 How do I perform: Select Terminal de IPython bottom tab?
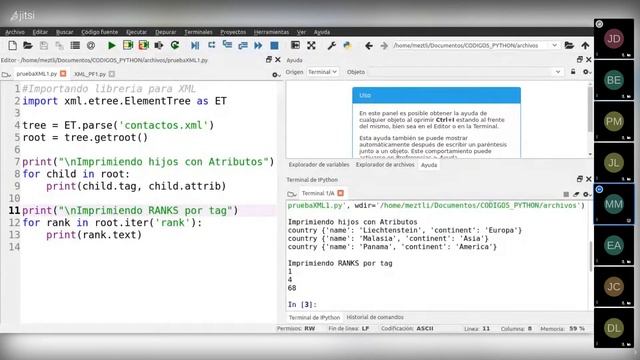pyautogui.click(x=314, y=318)
